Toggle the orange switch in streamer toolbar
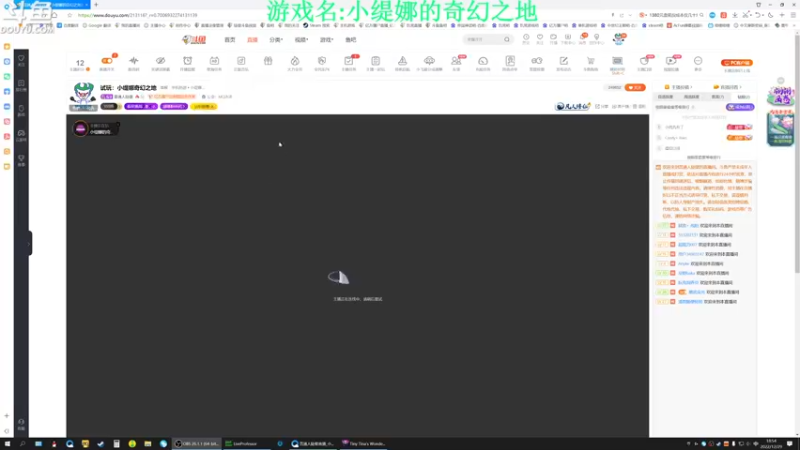Viewport: 800px width, 450px height. [x=107, y=61]
